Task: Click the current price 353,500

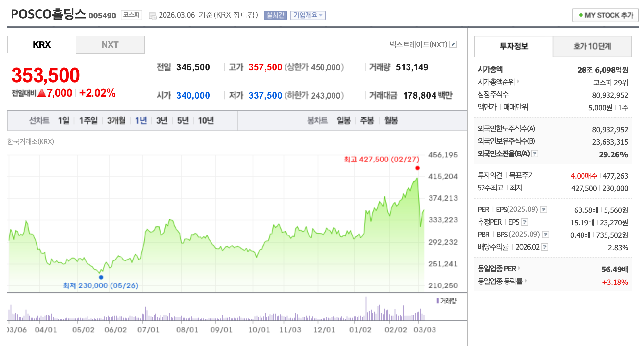Action: [46, 75]
